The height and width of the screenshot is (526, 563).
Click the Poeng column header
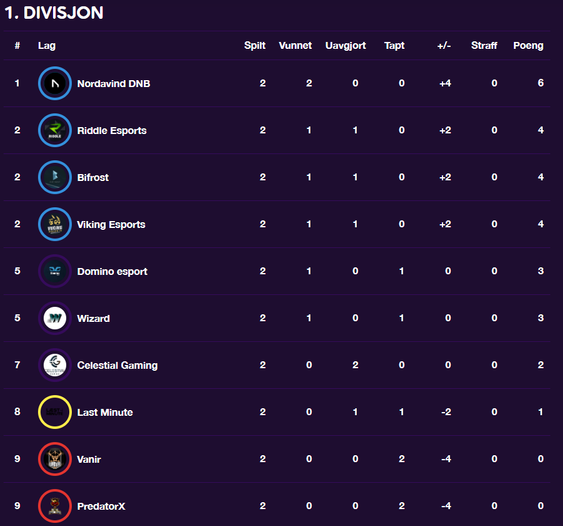[528, 46]
